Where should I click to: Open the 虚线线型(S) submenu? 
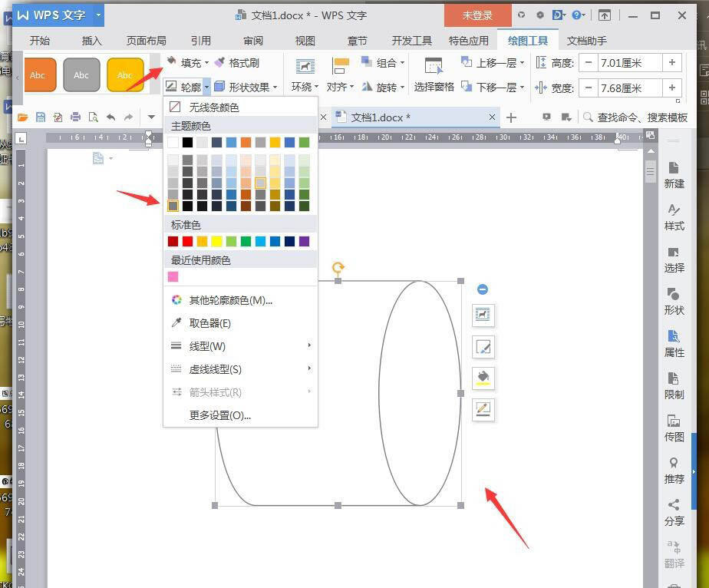click(x=240, y=369)
